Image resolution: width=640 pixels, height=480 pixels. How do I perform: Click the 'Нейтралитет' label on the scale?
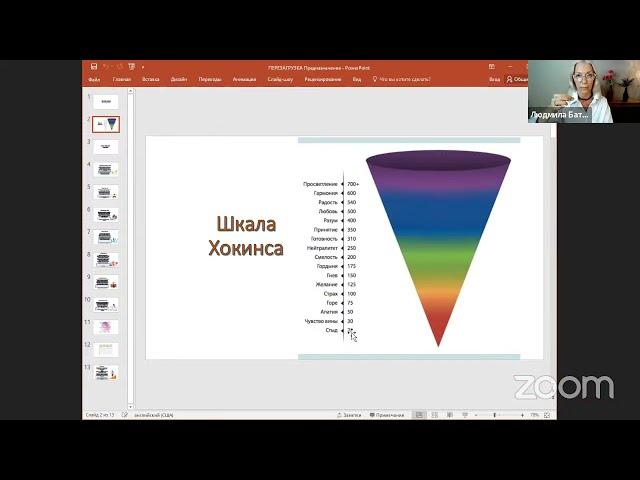[x=322, y=248]
